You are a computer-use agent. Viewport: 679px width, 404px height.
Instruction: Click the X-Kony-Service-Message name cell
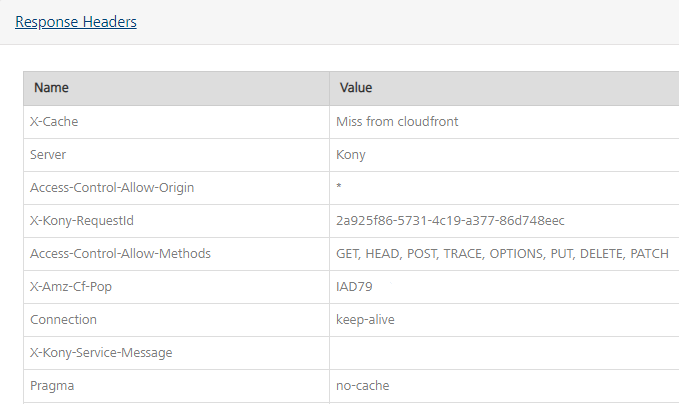tap(176, 353)
